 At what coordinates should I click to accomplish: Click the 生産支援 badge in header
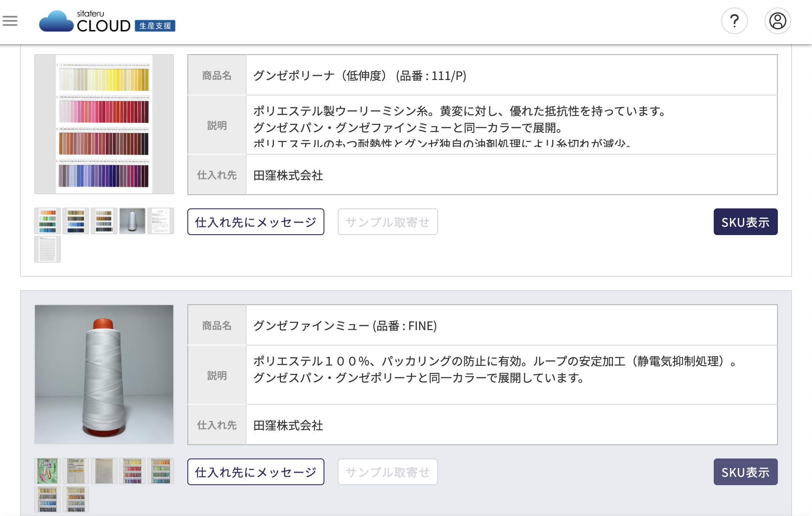pyautogui.click(x=155, y=26)
